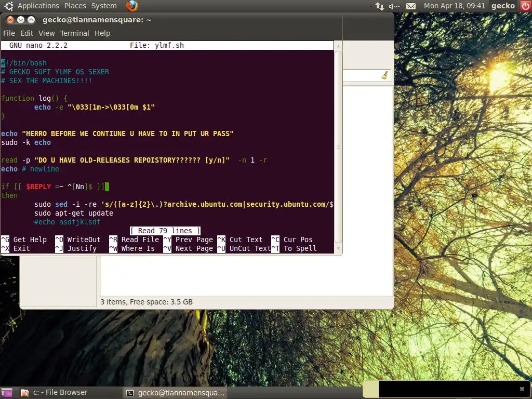Click the terminal vertical scrollbar
This screenshot has height=399, width=532.
338,147
